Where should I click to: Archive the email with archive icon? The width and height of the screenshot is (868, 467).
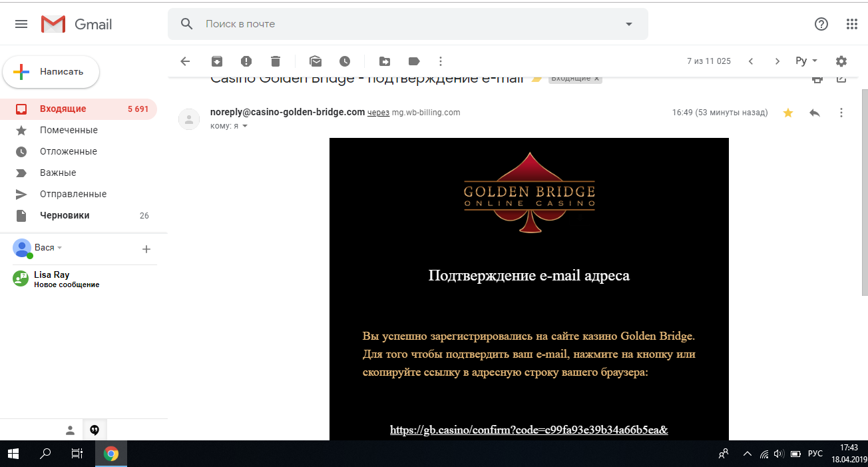coord(217,61)
